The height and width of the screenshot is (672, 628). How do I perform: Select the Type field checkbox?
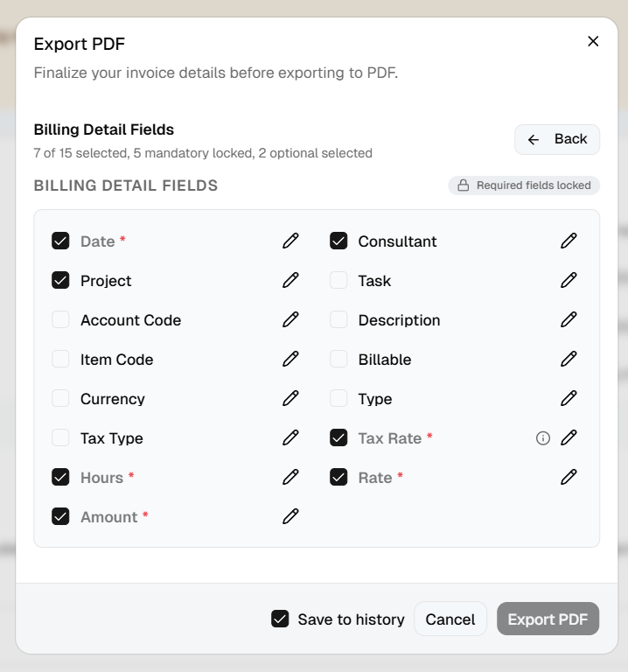pos(338,399)
